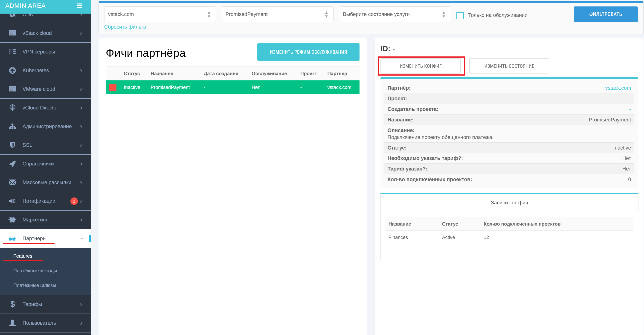Click the Kubernetes lifebuoy icon
Image resolution: width=644 pixels, height=335 pixels.
click(12, 70)
